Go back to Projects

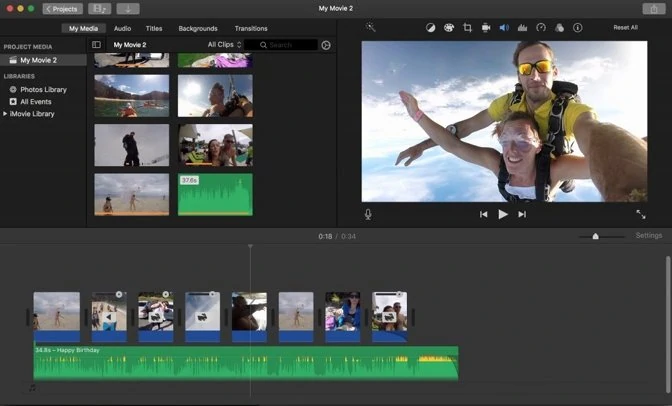63,9
